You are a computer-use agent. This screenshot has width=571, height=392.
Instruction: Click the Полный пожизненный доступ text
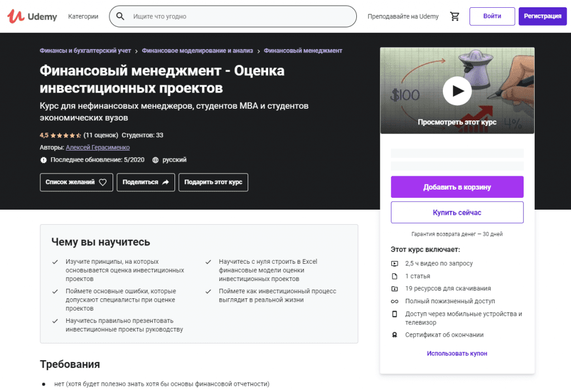pyautogui.click(x=450, y=301)
